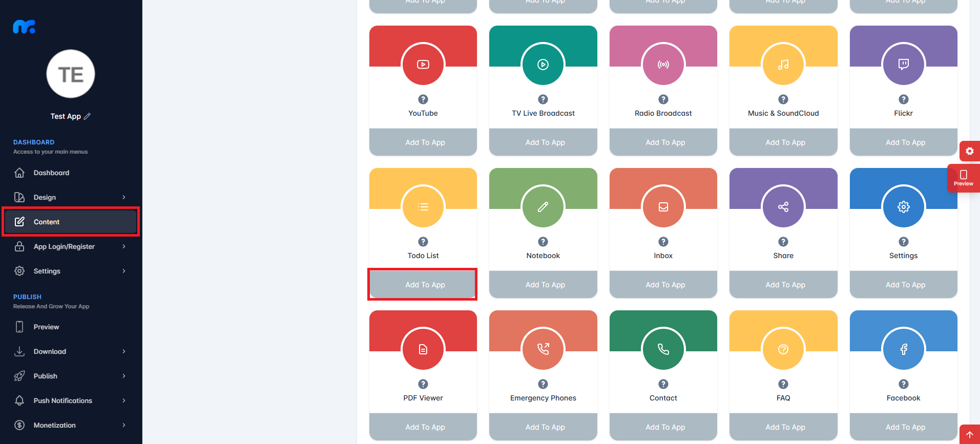The width and height of the screenshot is (980, 444).
Task: Click the scroll-to-top arrow button
Action: pyautogui.click(x=969, y=434)
